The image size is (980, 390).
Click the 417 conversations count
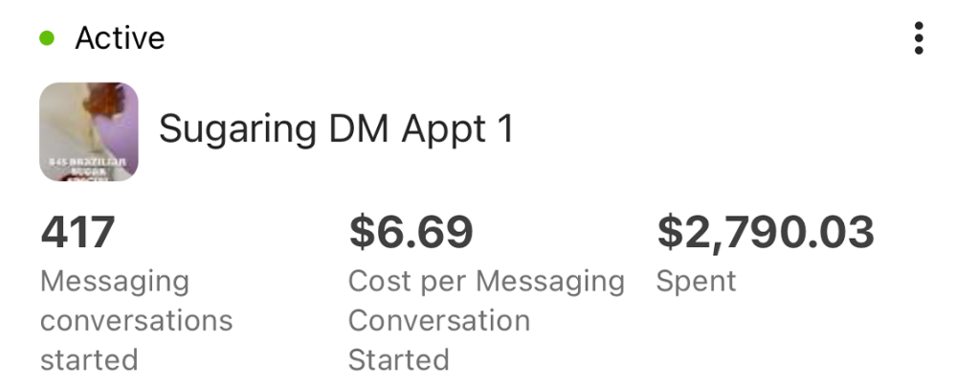(78, 233)
